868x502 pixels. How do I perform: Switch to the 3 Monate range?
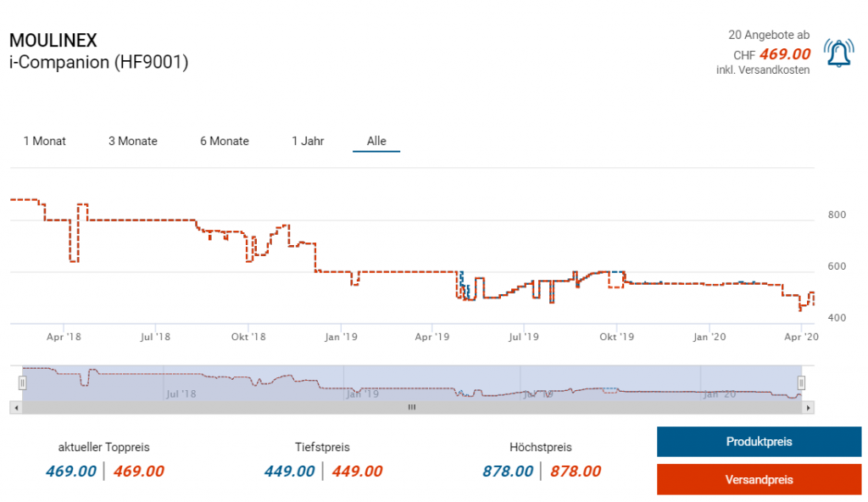click(x=133, y=141)
